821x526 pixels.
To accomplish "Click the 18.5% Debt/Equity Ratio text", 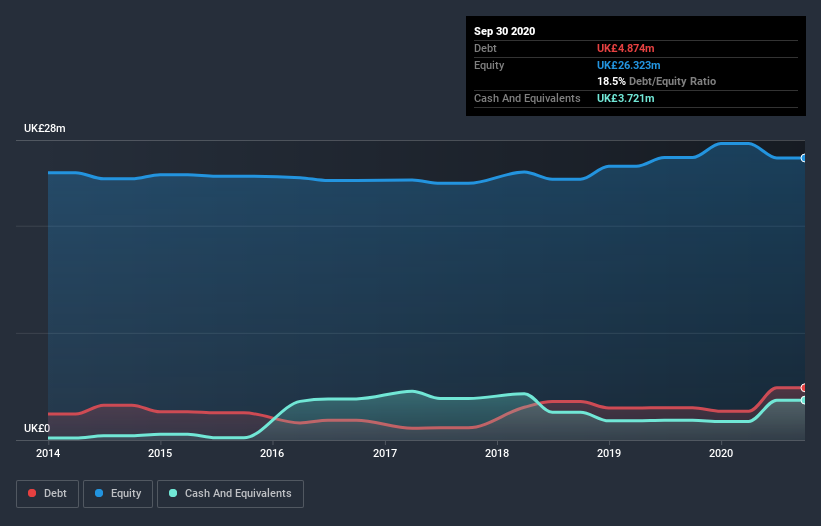I will [x=657, y=81].
